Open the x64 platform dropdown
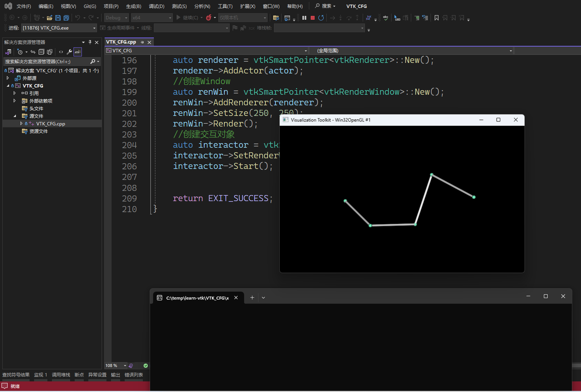Image resolution: width=581 pixels, height=392 pixels. pyautogui.click(x=152, y=18)
